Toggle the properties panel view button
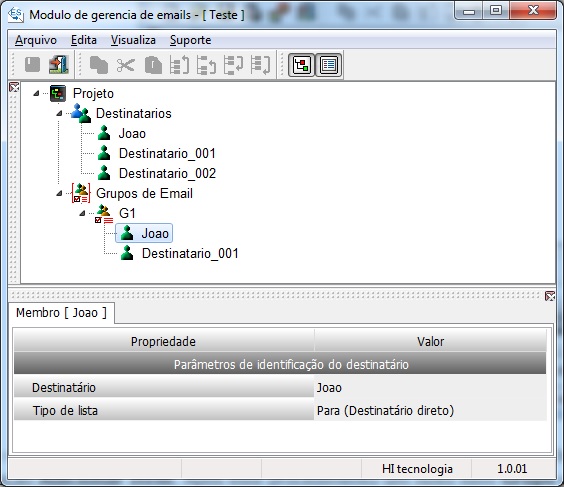The height and width of the screenshot is (487, 564). 329,65
